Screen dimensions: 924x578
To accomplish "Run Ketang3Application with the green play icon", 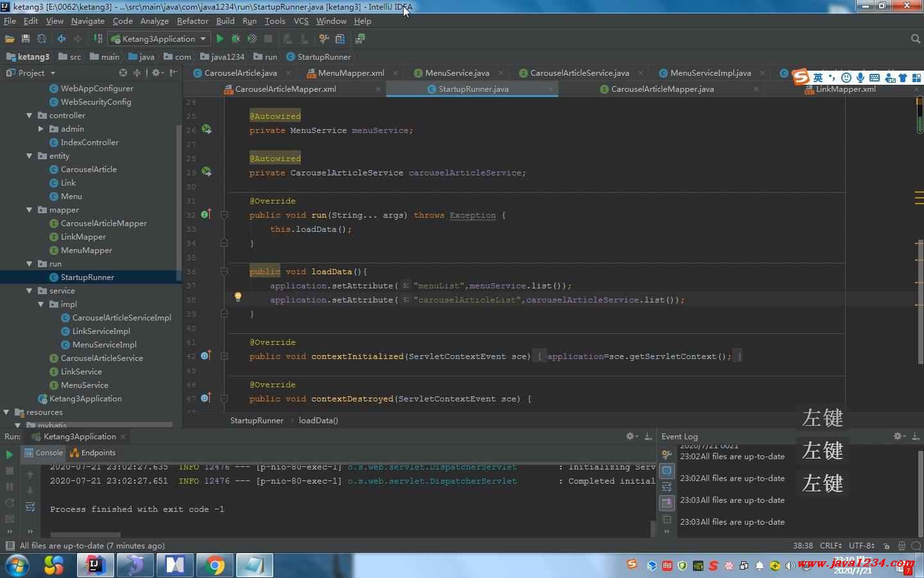I will pos(220,39).
